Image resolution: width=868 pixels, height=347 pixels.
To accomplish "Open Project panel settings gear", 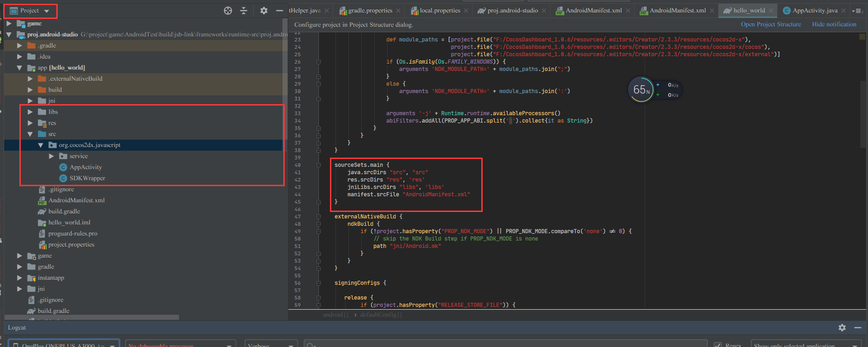I will click(x=263, y=11).
